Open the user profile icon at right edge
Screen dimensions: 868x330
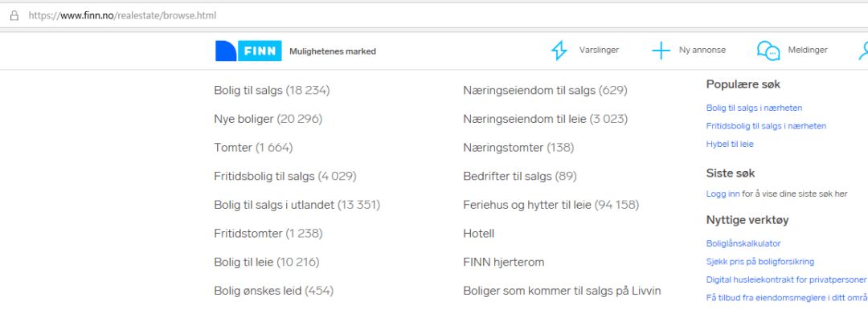[x=863, y=51]
